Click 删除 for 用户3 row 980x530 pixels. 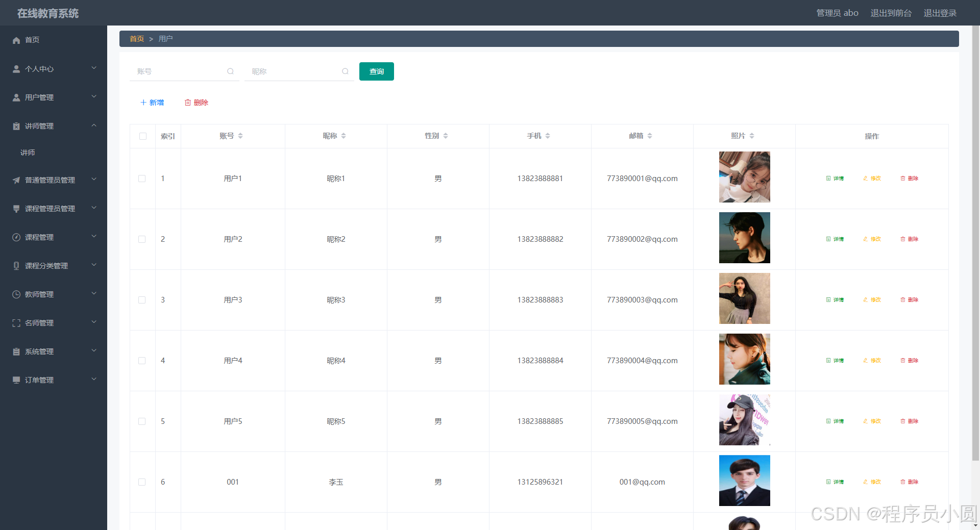[910, 300]
